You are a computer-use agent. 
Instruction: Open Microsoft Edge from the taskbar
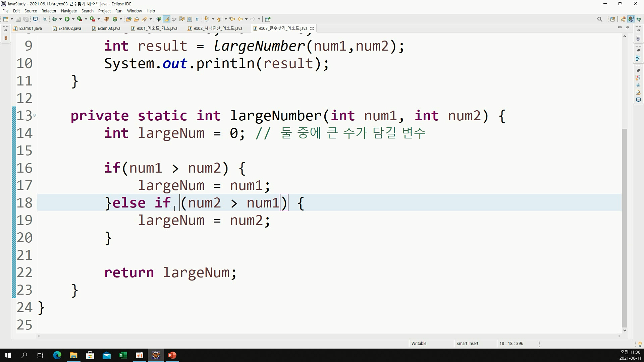click(57, 355)
